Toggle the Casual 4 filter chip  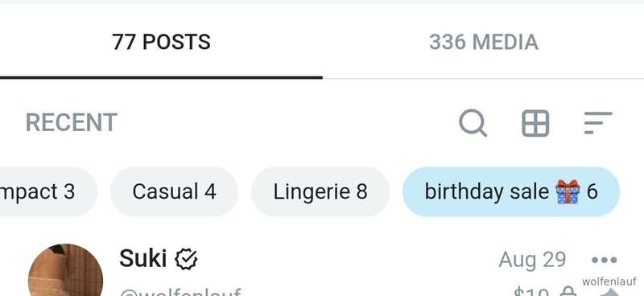(174, 191)
